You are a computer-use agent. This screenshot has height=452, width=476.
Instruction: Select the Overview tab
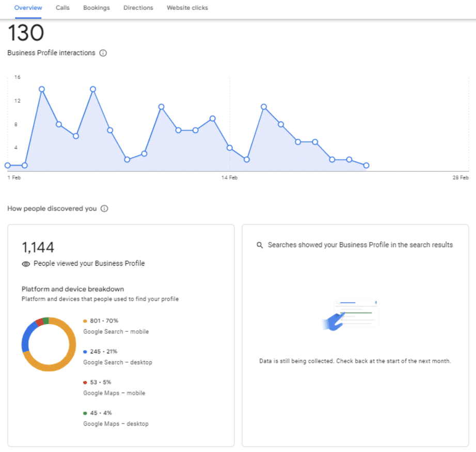click(x=28, y=8)
